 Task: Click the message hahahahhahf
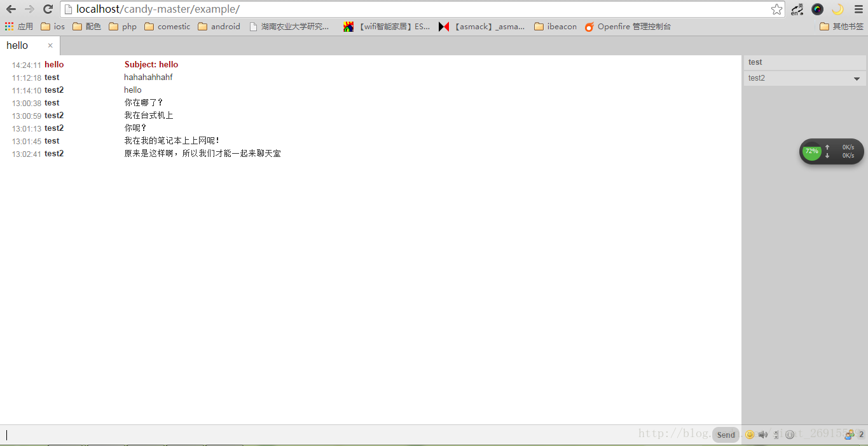pyautogui.click(x=148, y=78)
